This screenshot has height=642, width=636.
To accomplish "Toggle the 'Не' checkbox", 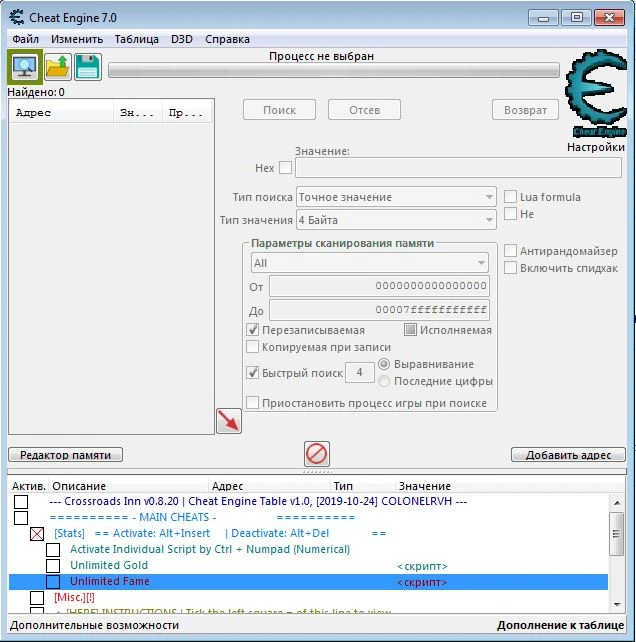I will tap(510, 213).
